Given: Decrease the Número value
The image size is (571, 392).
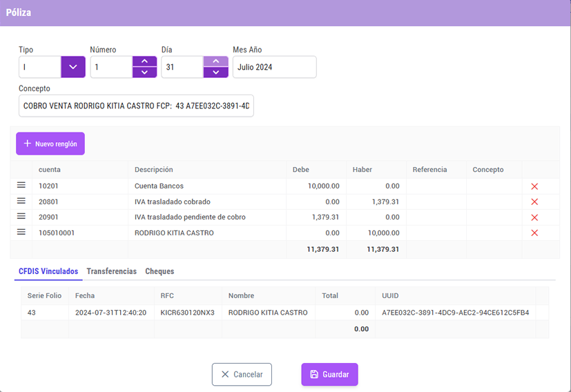Looking at the screenshot, I should click(x=144, y=72).
